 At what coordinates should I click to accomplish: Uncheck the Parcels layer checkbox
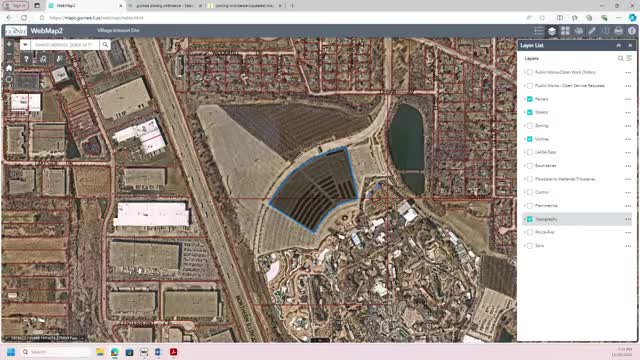(x=530, y=99)
